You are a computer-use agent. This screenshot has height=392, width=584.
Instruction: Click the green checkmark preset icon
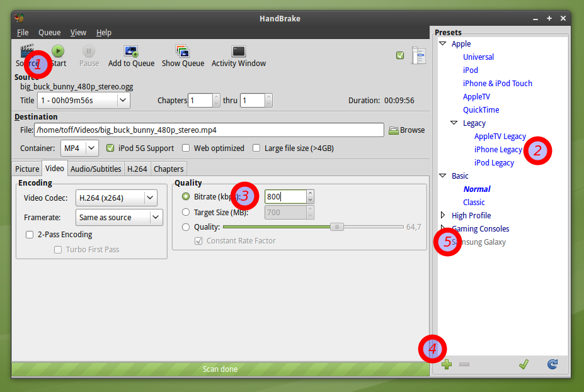(x=523, y=364)
